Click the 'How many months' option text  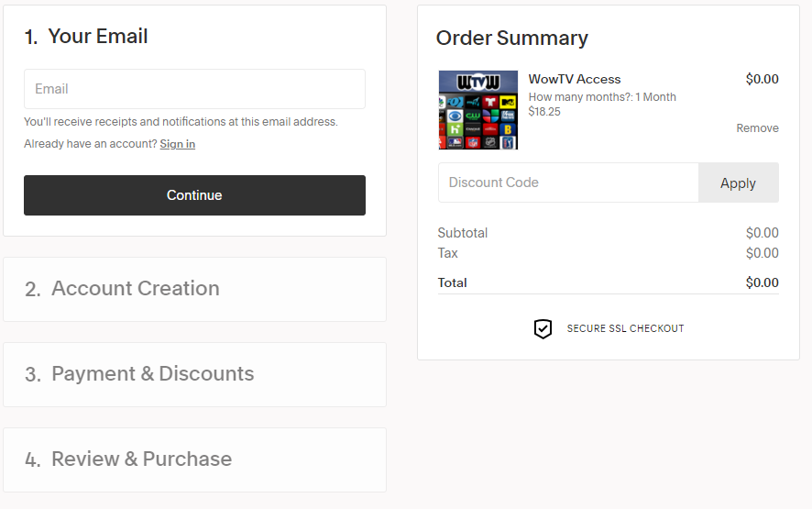tap(602, 97)
